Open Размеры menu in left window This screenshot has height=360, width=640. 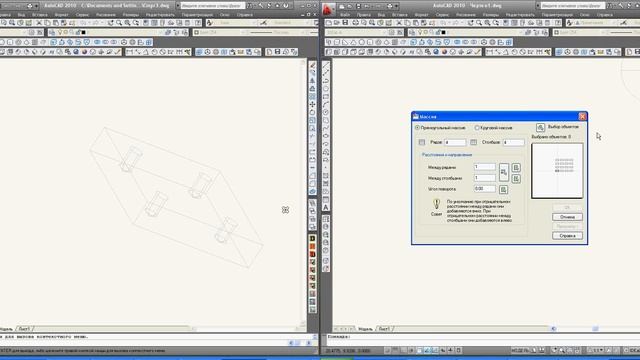[131, 15]
